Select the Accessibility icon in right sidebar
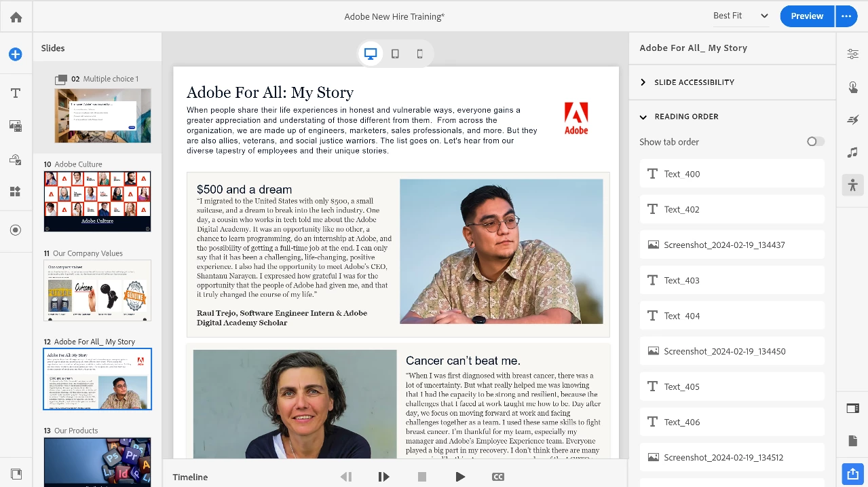The height and width of the screenshot is (487, 868). coord(852,185)
